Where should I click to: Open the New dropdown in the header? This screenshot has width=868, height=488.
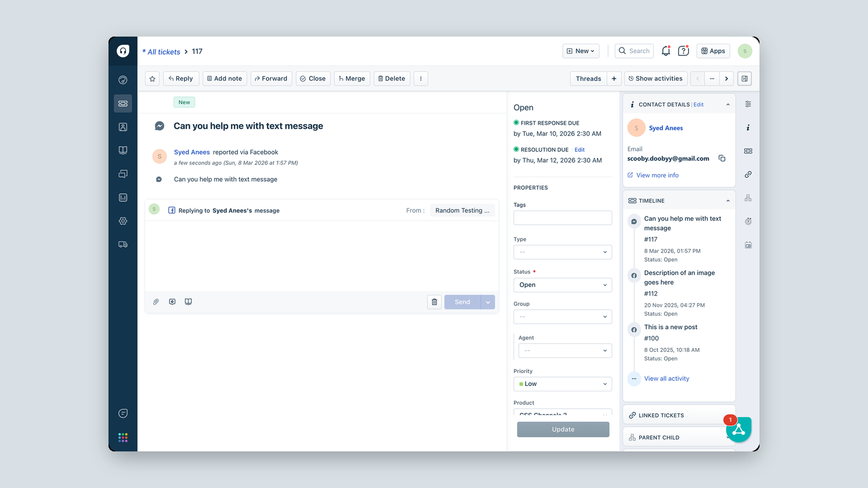[x=581, y=51]
